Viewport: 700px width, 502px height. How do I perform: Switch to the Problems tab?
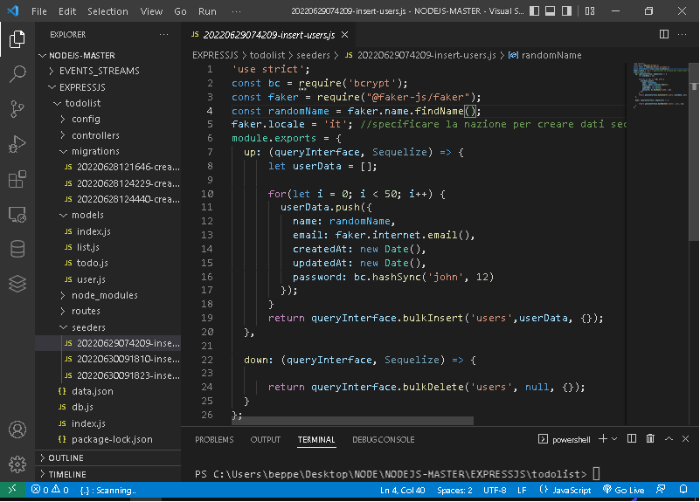(214, 440)
